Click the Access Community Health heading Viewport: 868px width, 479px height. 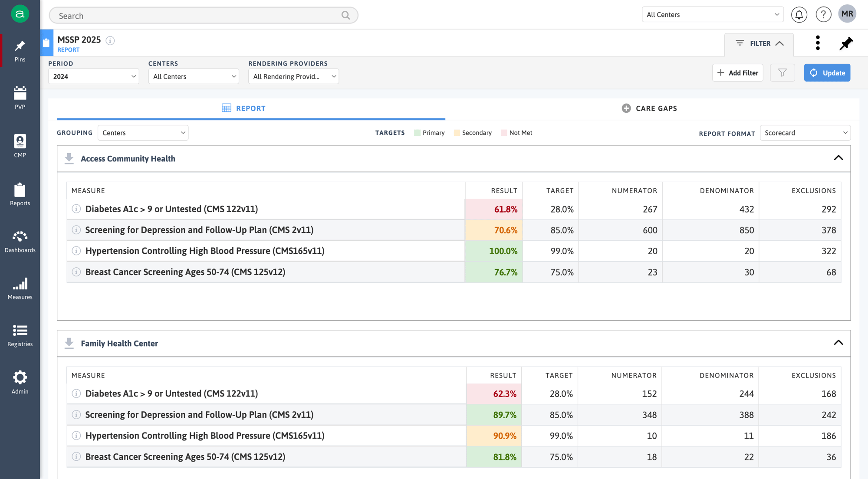pos(128,159)
